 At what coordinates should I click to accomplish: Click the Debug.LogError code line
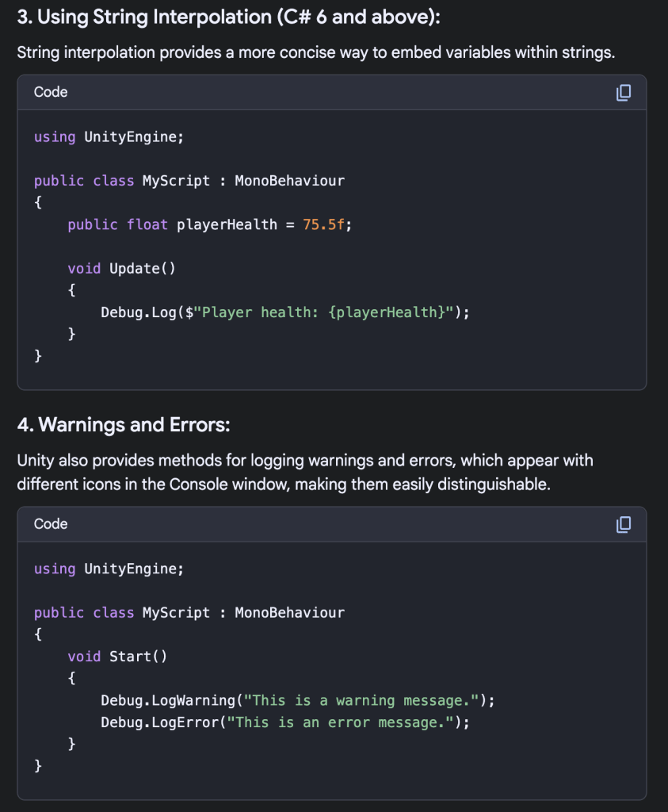pos(284,722)
